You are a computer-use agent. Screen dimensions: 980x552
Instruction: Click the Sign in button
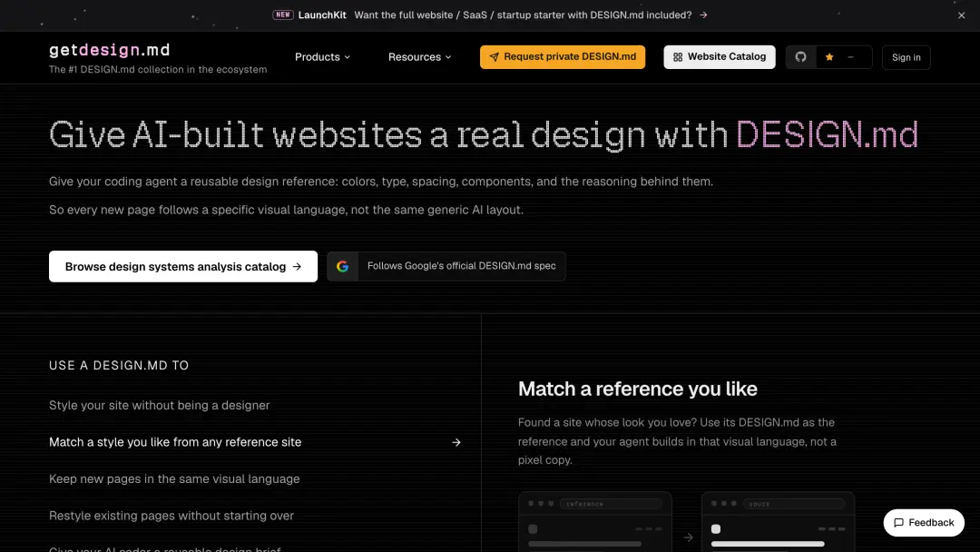(906, 57)
